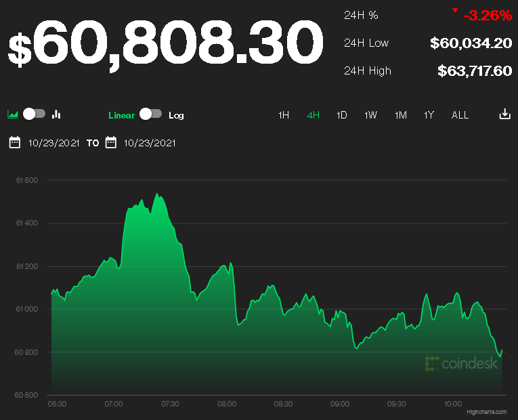
Task: Switch to the ALL time range
Action: click(460, 115)
